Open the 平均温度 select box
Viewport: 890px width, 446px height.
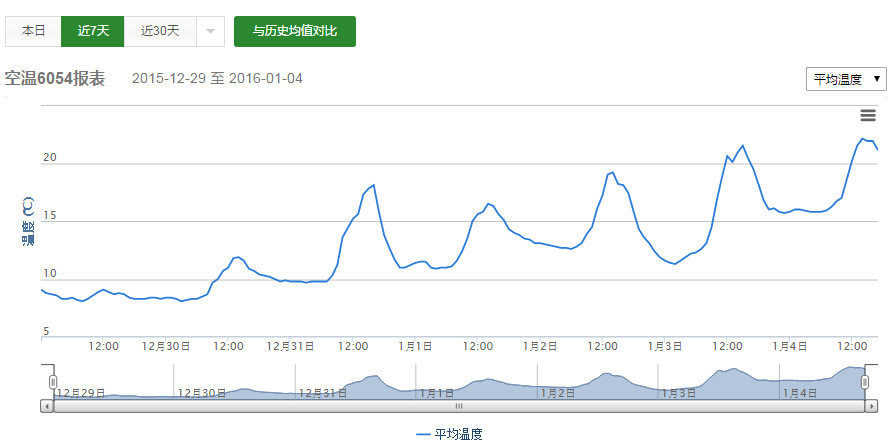click(x=846, y=79)
